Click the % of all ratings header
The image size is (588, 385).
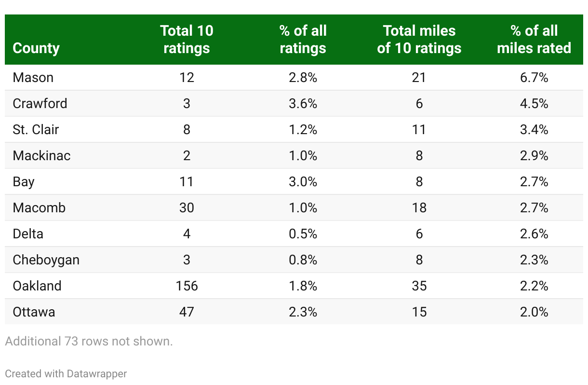coord(303,40)
